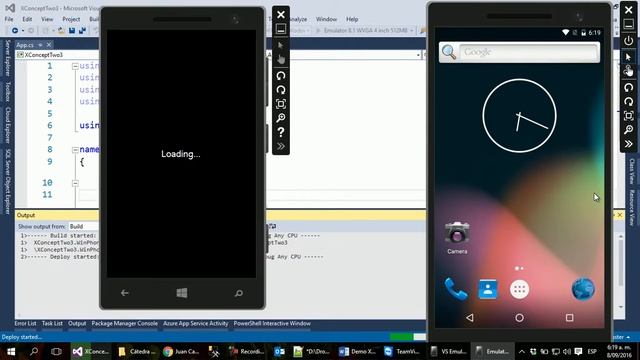
Task: Switch to TeamViewer on the taskbar
Action: click(402, 351)
